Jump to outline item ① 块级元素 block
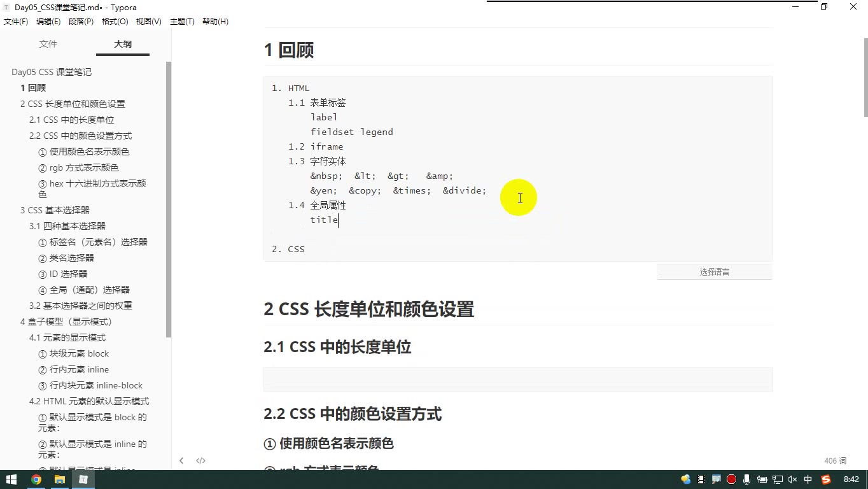This screenshot has width=868, height=489. (x=74, y=353)
